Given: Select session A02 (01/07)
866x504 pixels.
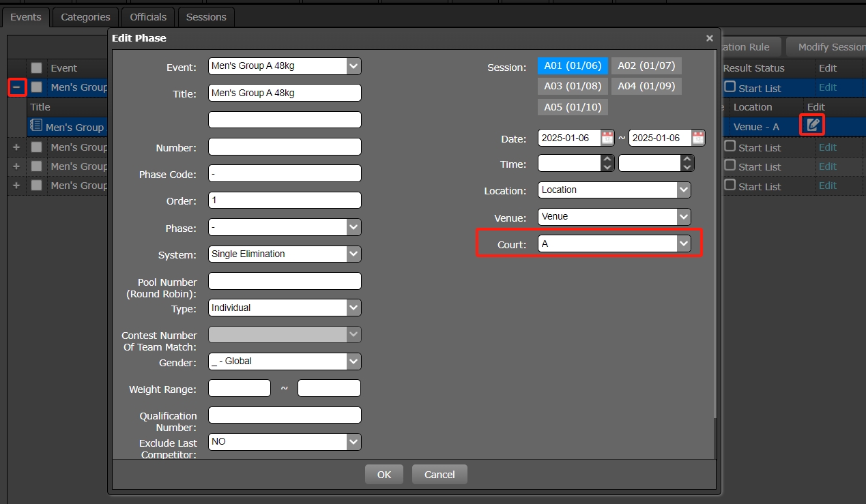Looking at the screenshot, I should pos(646,66).
